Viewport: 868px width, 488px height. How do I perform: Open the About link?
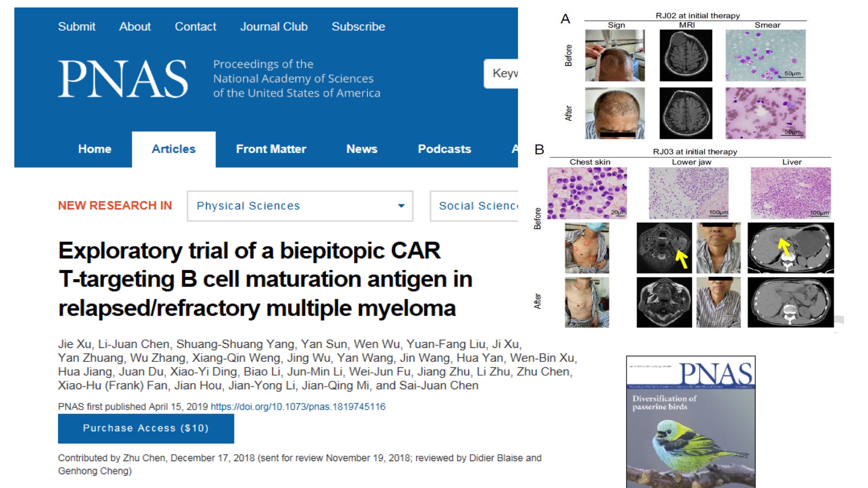pyautogui.click(x=135, y=26)
